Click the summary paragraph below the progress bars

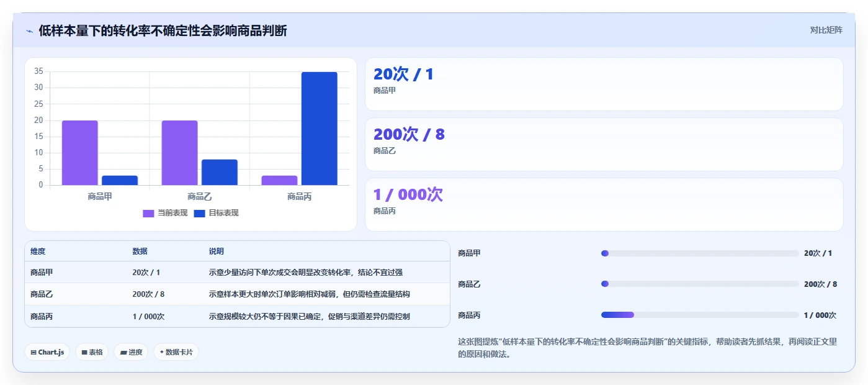tap(647, 348)
